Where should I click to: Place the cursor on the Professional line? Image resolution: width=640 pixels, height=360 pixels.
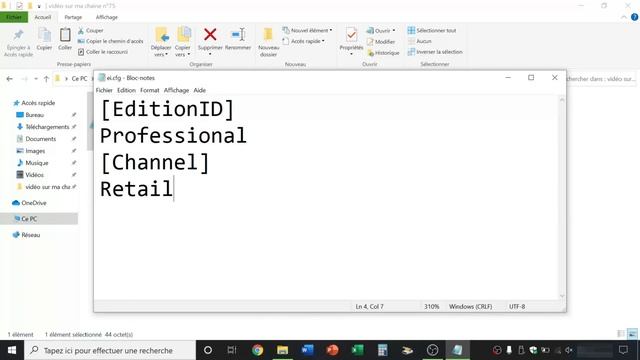pos(173,136)
